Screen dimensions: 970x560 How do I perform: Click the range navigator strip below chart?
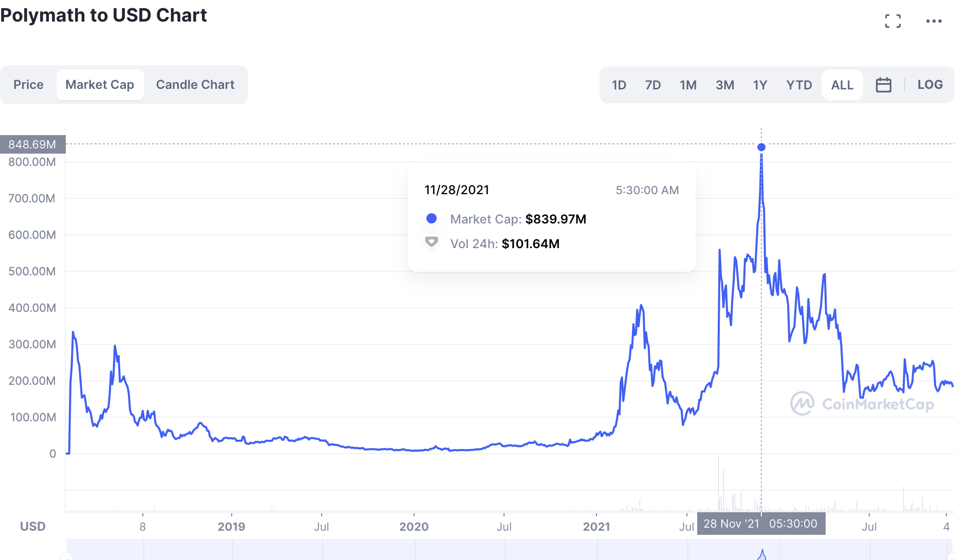pyautogui.click(x=509, y=549)
